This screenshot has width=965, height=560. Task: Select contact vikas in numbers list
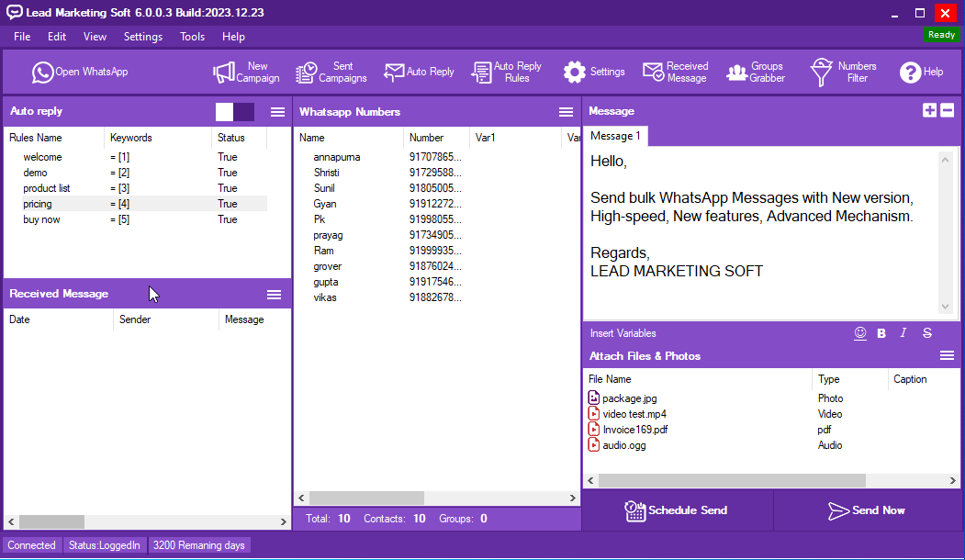pyautogui.click(x=325, y=297)
